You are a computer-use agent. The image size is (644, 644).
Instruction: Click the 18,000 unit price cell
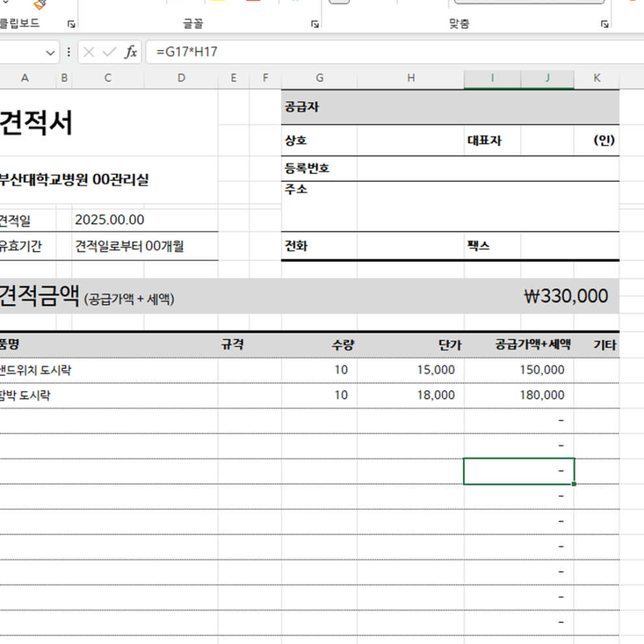tap(435, 395)
